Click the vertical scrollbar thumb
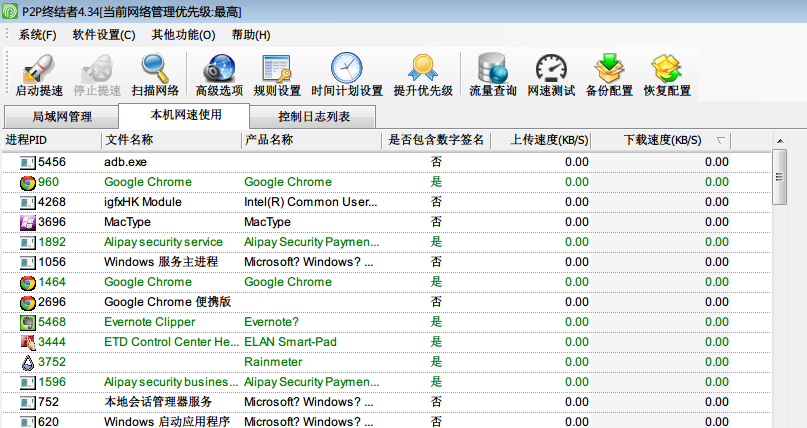The image size is (807, 428). click(x=780, y=177)
